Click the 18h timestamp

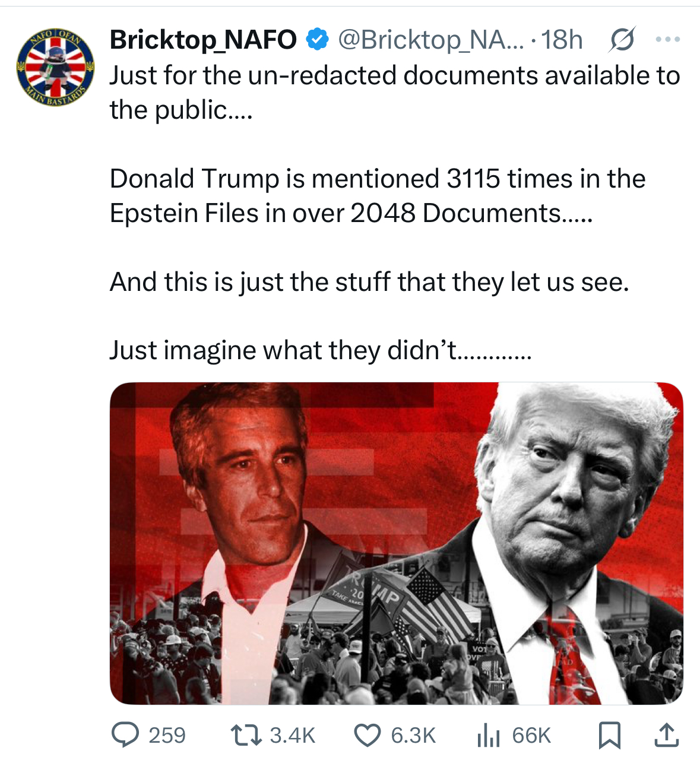562,40
